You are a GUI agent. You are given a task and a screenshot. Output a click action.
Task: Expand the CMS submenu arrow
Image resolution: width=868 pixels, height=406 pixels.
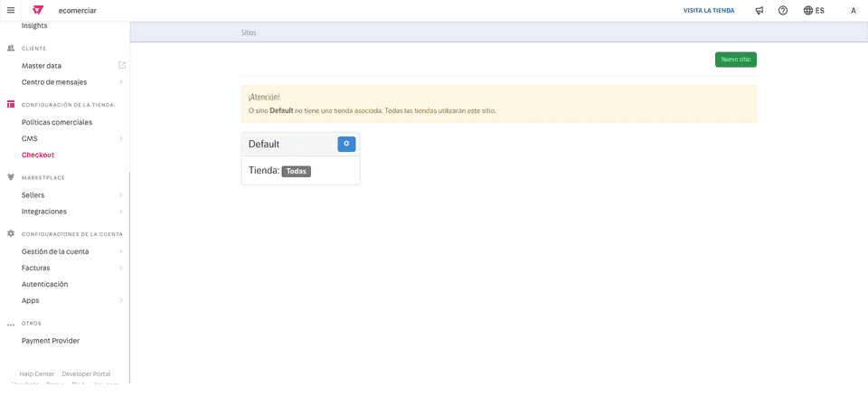click(x=121, y=138)
